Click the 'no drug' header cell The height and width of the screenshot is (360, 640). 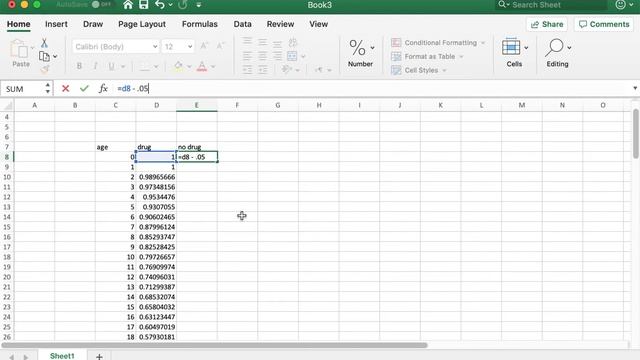(x=197, y=147)
